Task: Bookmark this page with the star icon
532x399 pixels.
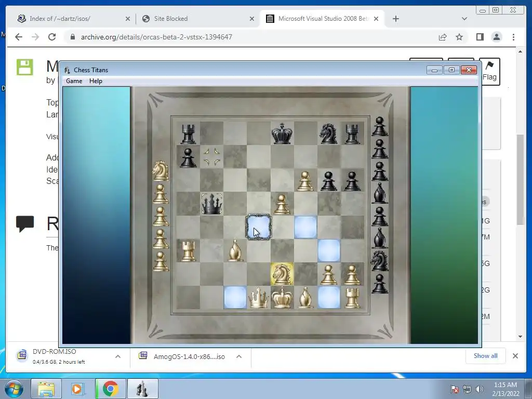Action: pyautogui.click(x=459, y=37)
